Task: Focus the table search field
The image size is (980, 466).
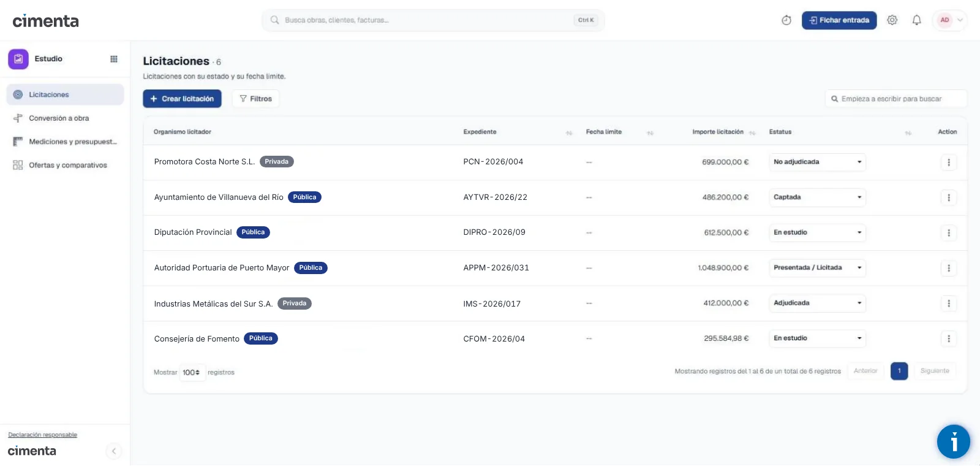Action: tap(896, 99)
